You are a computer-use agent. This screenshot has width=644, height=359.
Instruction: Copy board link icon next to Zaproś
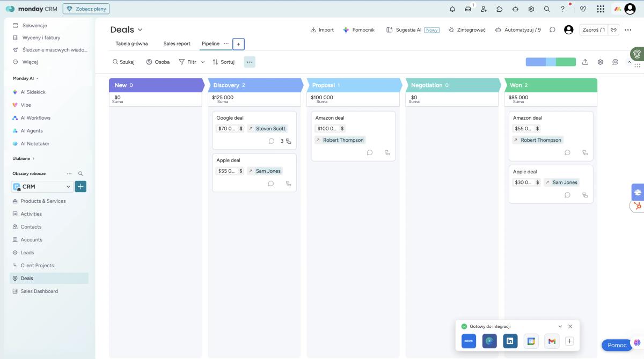coord(613,30)
